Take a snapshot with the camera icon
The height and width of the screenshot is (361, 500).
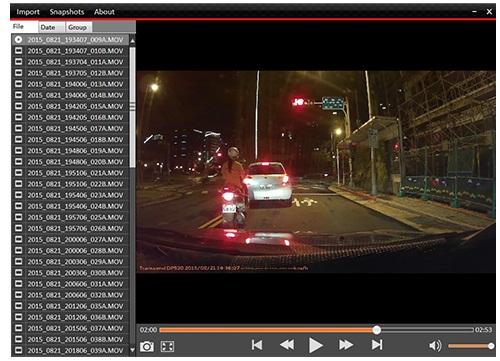point(147,346)
